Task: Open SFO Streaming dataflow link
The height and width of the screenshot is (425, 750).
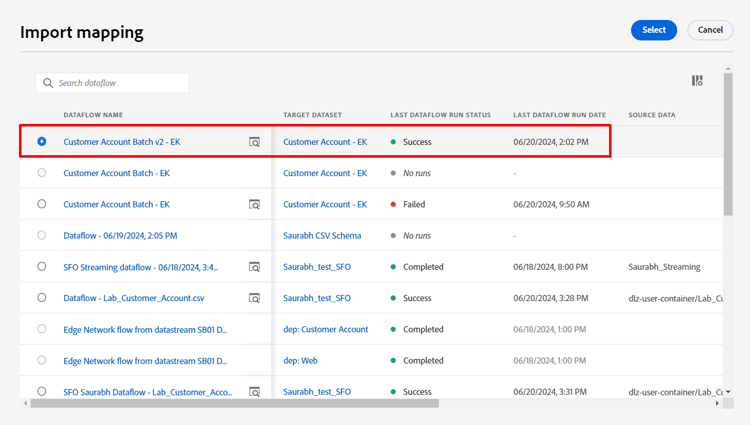Action: click(141, 267)
